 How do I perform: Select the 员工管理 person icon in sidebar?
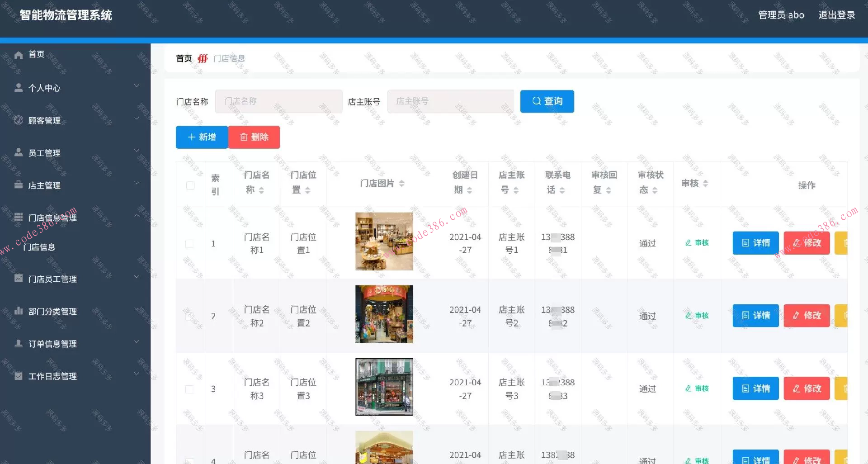[19, 152]
